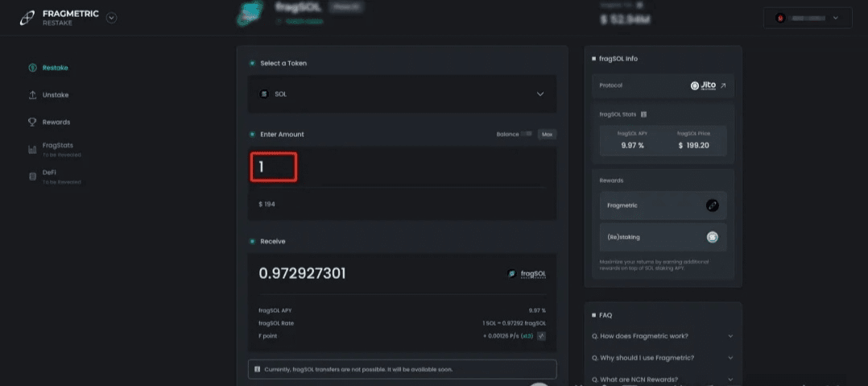
Task: Expand 'How does Fragmetric work?' FAQ
Action: (663, 336)
